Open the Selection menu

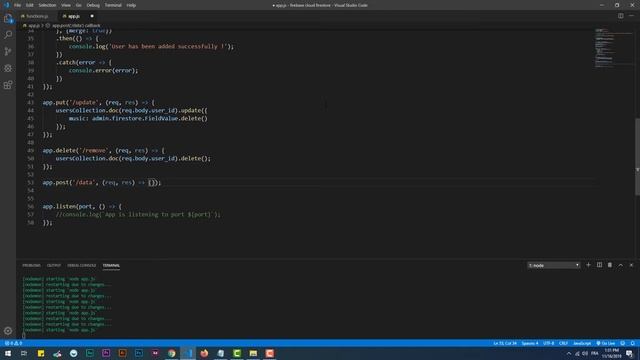point(47,5)
